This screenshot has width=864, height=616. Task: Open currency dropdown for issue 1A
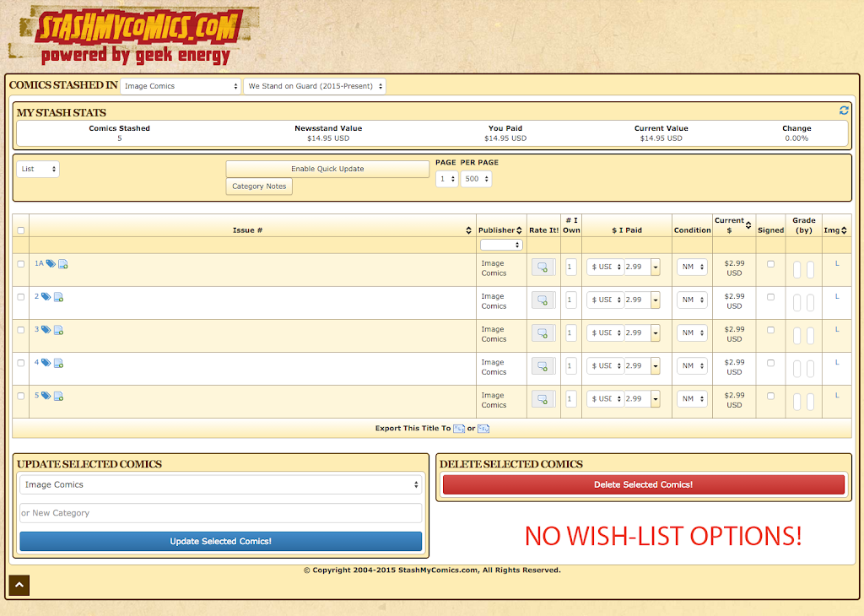[605, 267]
